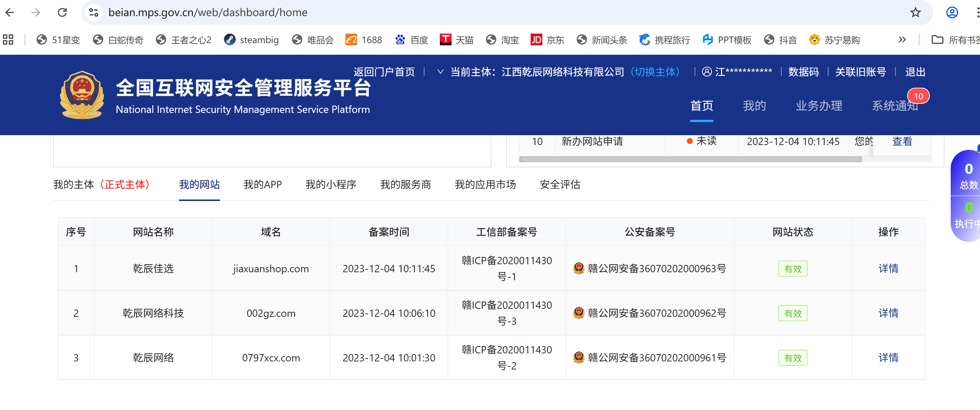This screenshot has width=980, height=410.
Task: Expand the hidden bookmarks overflow chevron
Action: (902, 39)
